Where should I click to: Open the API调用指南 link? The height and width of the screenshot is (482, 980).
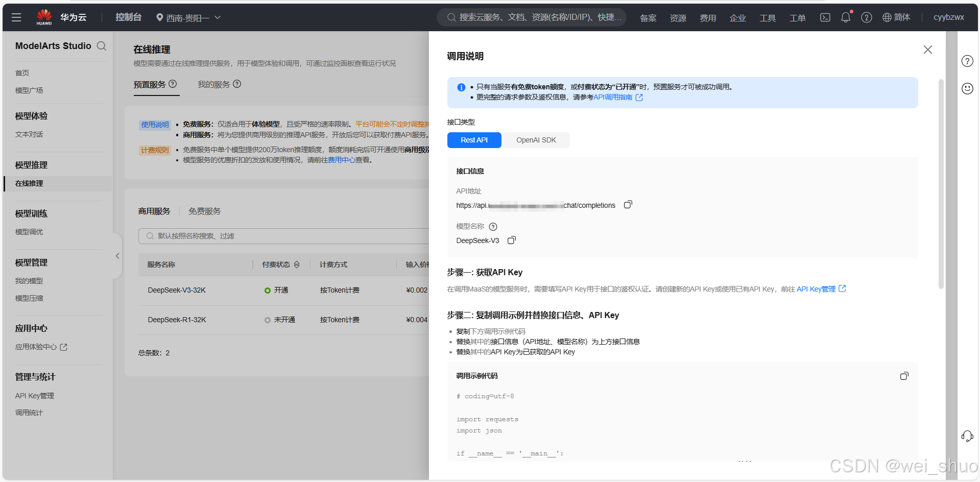pyautogui.click(x=618, y=97)
